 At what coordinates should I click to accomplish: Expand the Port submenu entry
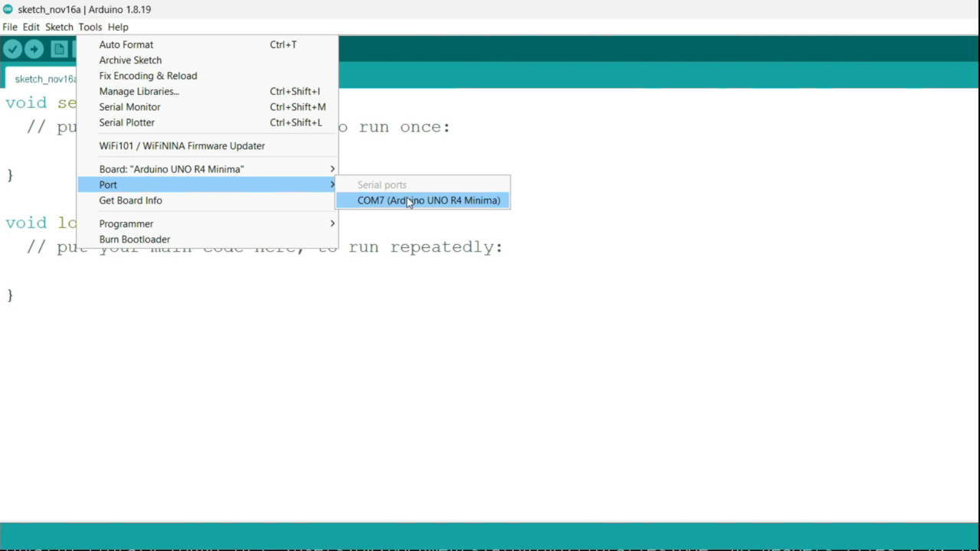pos(207,184)
